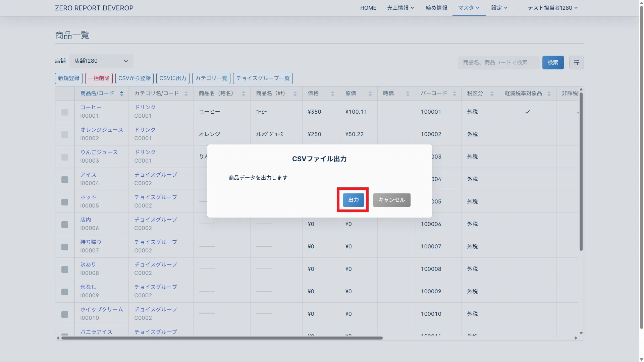Go to HOME in navigation
The width and height of the screenshot is (644, 362).
click(x=368, y=8)
